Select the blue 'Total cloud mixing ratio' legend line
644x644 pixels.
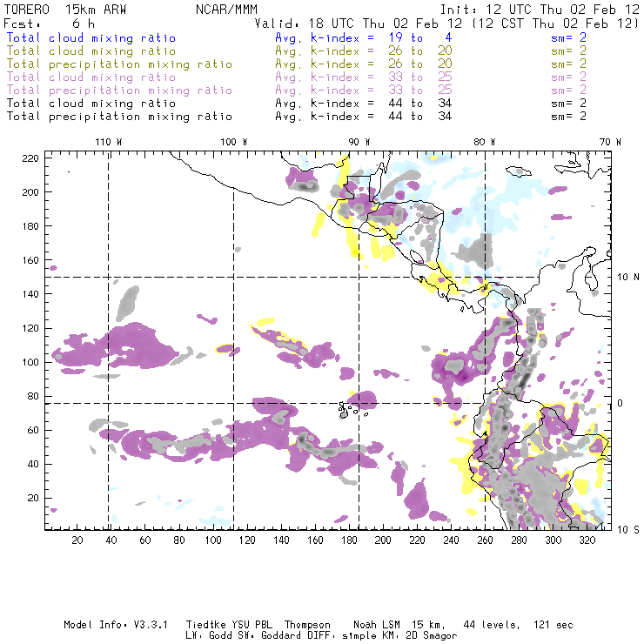pos(91,38)
